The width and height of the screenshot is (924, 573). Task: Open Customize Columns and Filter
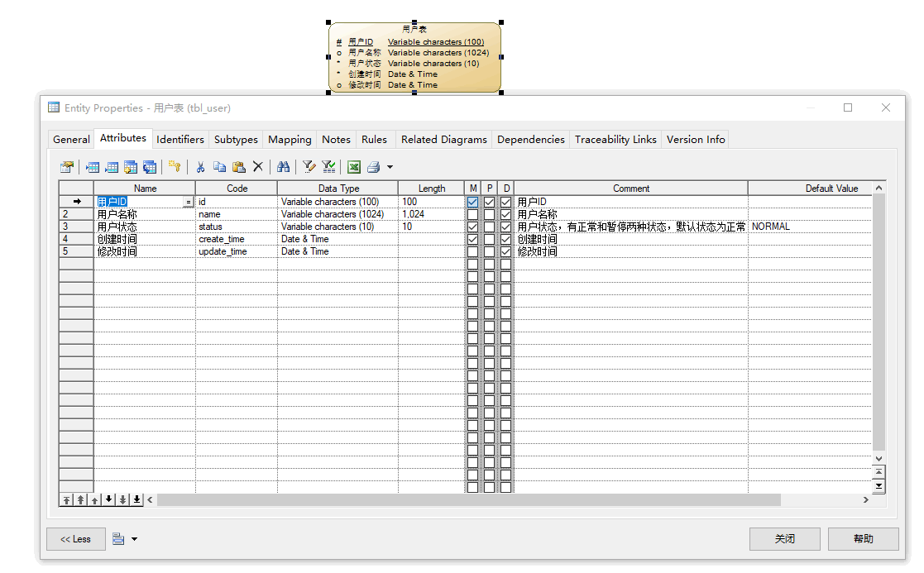309,167
